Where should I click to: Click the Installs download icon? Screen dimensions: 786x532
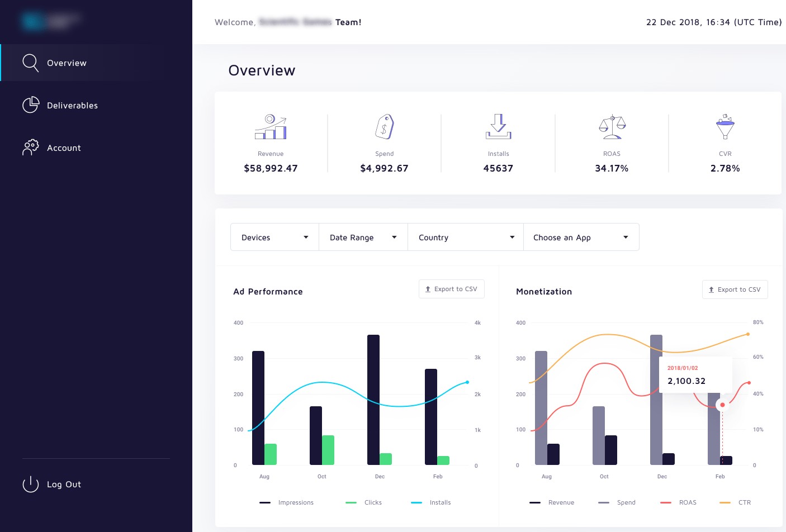coord(498,127)
